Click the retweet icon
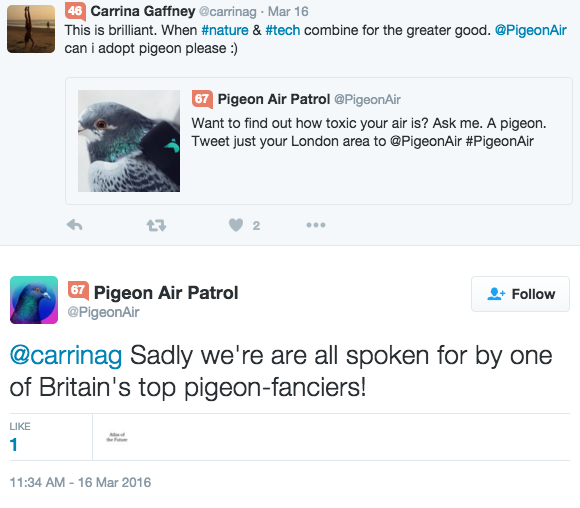The height and width of the screenshot is (508, 580). 156,225
